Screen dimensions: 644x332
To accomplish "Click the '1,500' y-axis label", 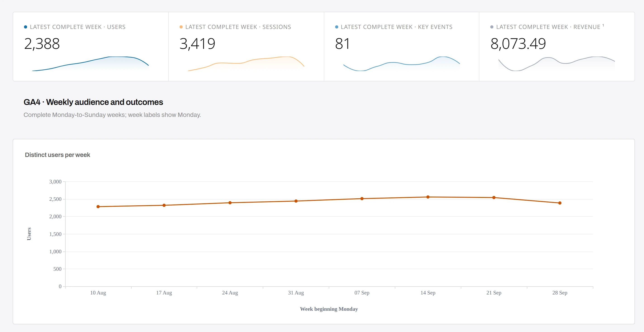I will (x=55, y=234).
